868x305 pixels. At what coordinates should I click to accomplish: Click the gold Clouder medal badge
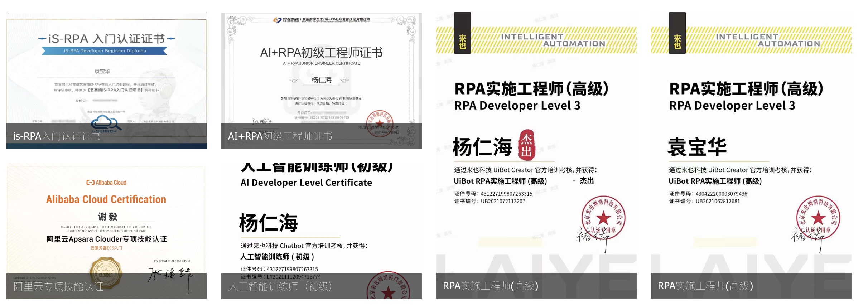[106, 274]
